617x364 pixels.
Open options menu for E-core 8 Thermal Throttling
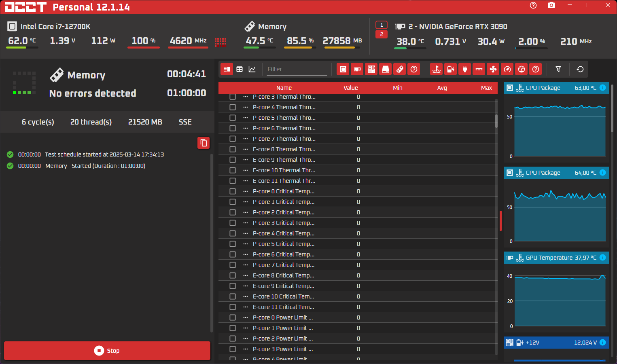coord(246,149)
